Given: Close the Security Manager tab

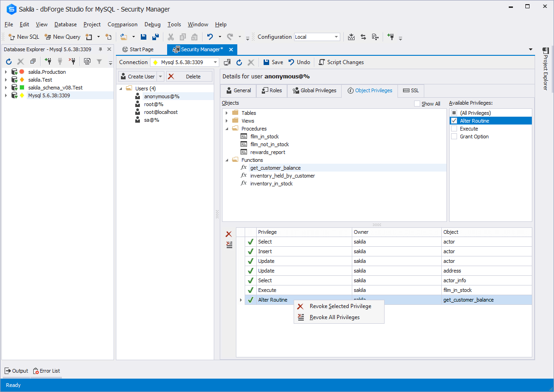Looking at the screenshot, I should (x=231, y=49).
